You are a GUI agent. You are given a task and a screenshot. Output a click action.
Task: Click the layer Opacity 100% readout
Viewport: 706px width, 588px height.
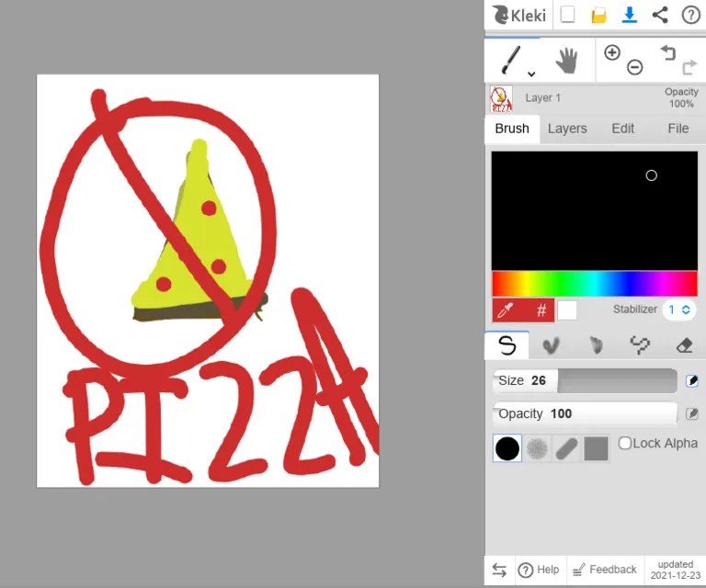(x=681, y=97)
